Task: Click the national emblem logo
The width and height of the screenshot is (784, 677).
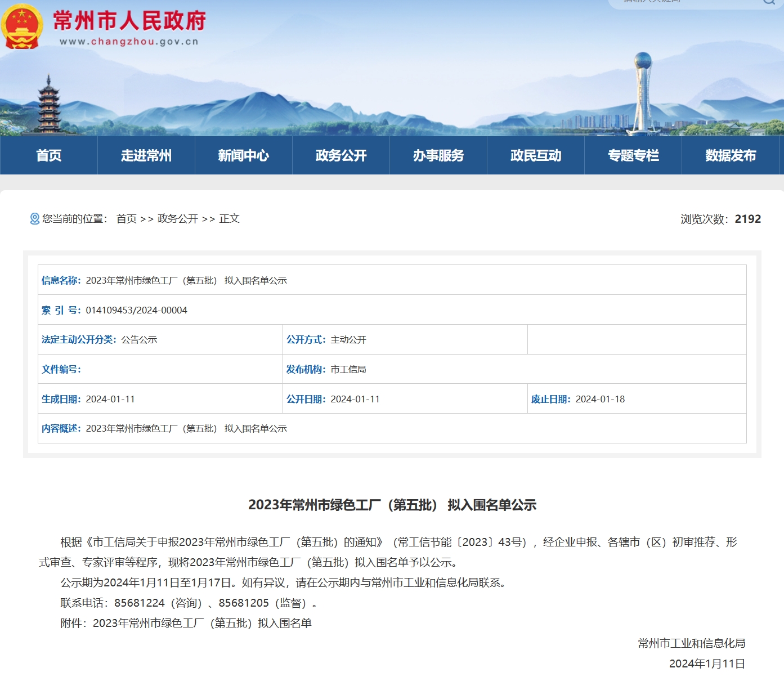Action: click(x=21, y=26)
